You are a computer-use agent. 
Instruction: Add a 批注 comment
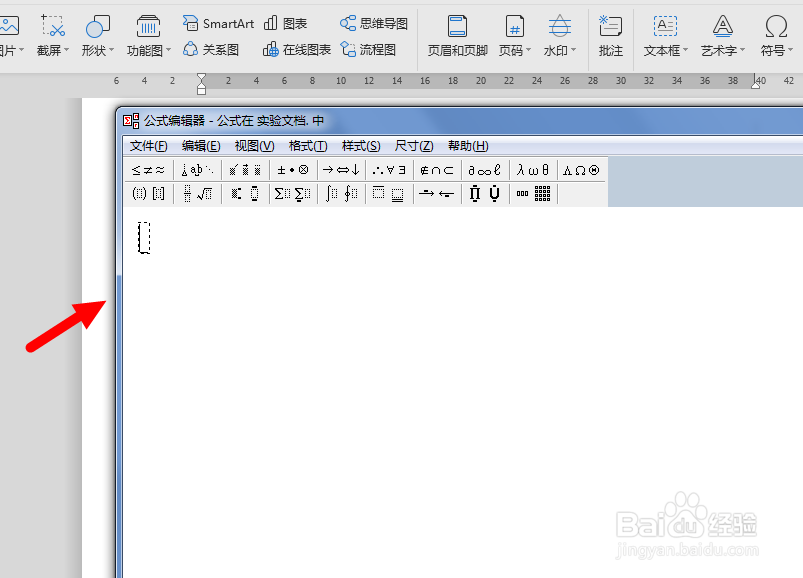610,36
